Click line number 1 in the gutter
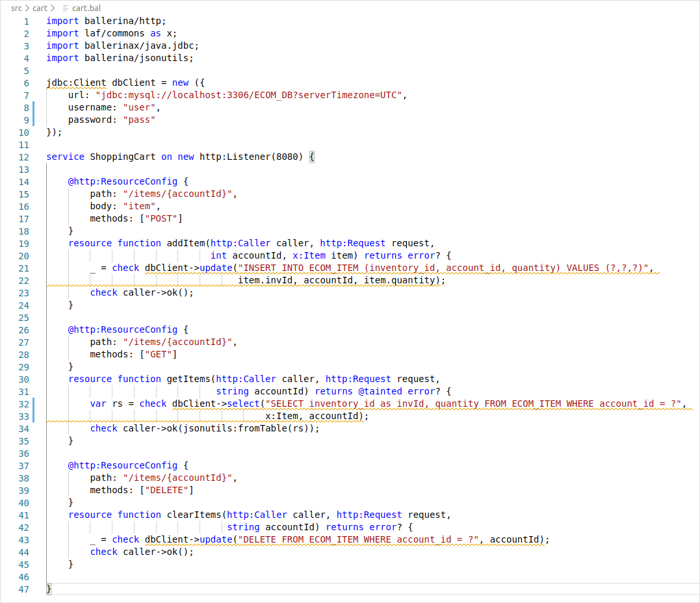 click(27, 21)
